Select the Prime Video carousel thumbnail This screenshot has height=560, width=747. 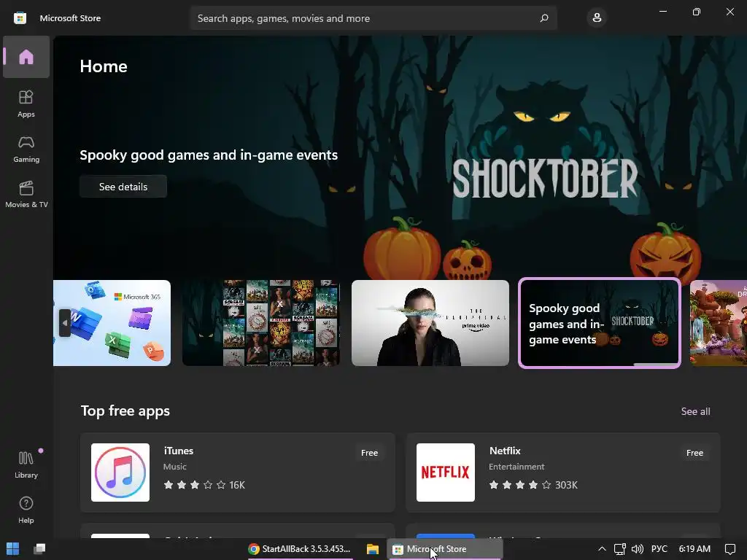[430, 323]
